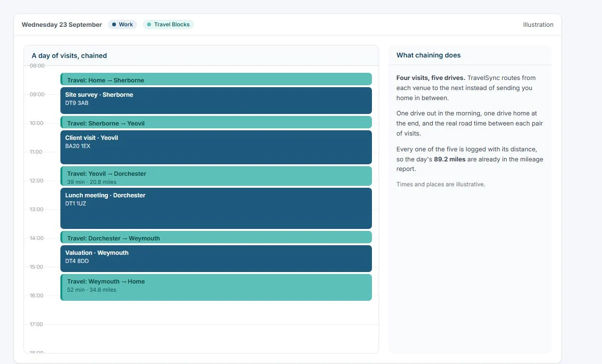The height and width of the screenshot is (364, 602).
Task: Click the 12:00 time label
Action: (37, 181)
